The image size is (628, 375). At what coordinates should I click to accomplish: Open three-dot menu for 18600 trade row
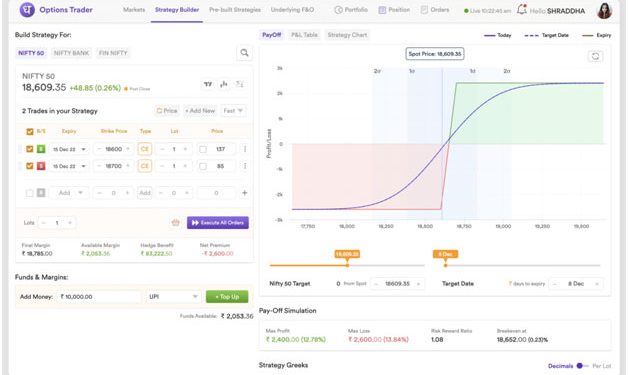245,149
